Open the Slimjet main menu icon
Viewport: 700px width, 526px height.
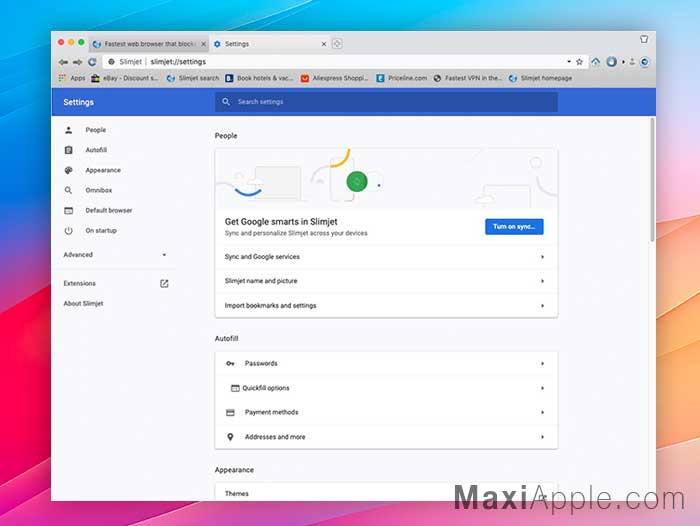[x=645, y=62]
